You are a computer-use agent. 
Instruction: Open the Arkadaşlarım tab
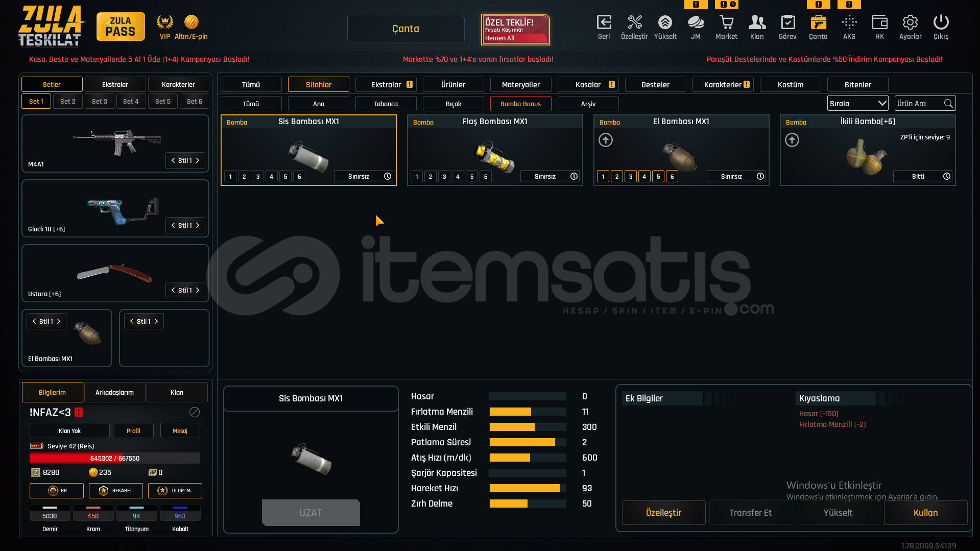(115, 392)
